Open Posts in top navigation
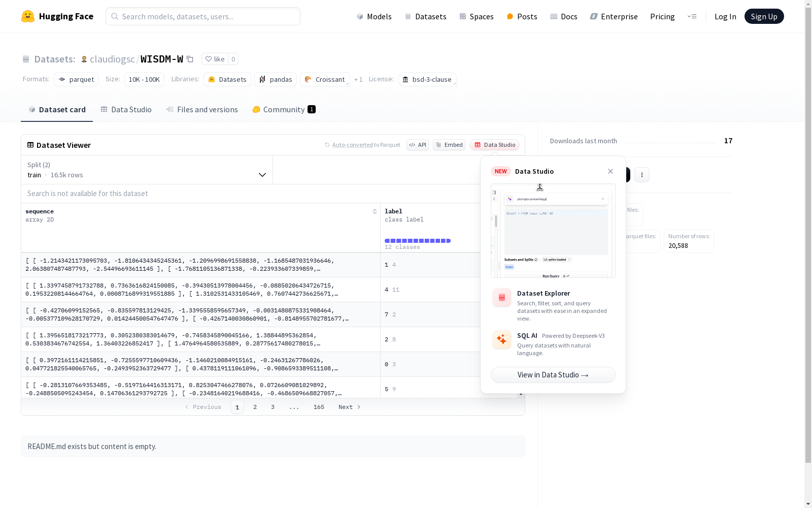The image size is (812, 508). 522,16
